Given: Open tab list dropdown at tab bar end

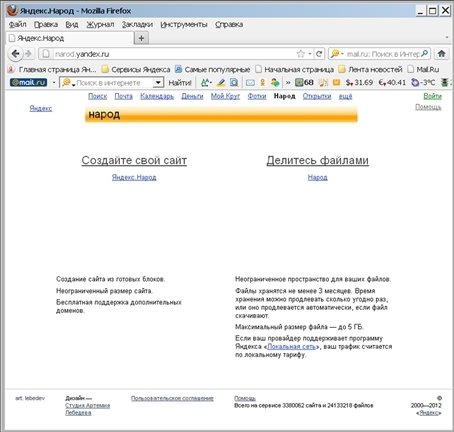Looking at the screenshot, I should pyautogui.click(x=447, y=37).
